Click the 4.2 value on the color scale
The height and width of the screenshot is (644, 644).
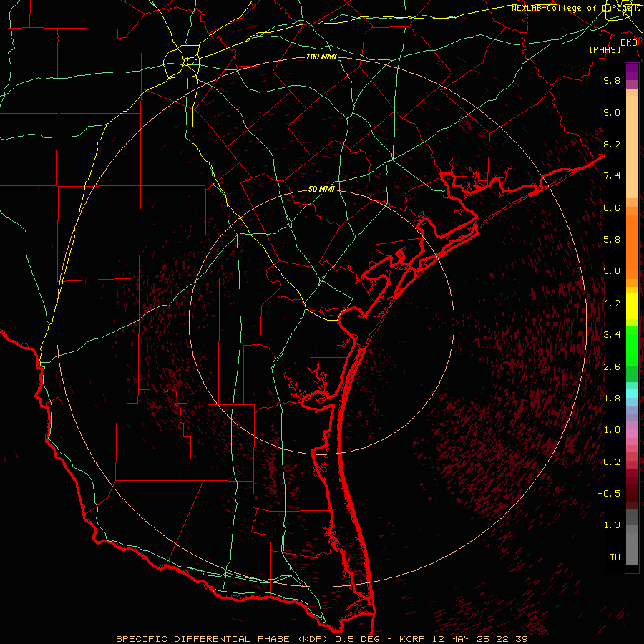(x=612, y=303)
